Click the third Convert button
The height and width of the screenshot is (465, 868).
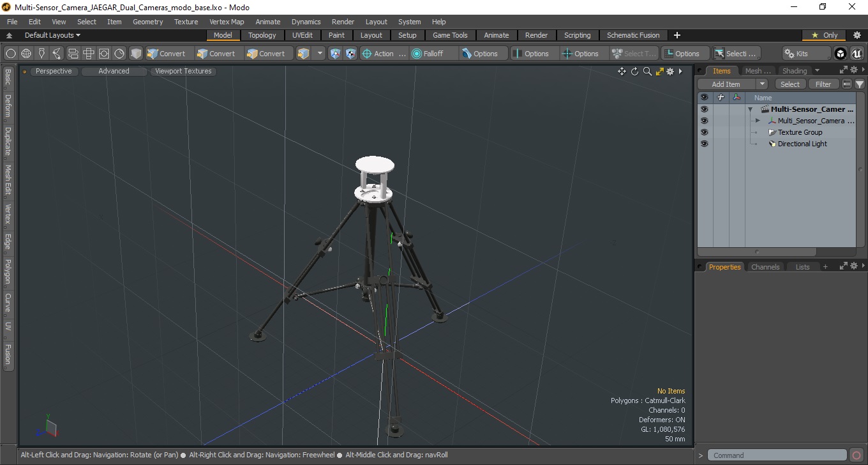click(268, 54)
